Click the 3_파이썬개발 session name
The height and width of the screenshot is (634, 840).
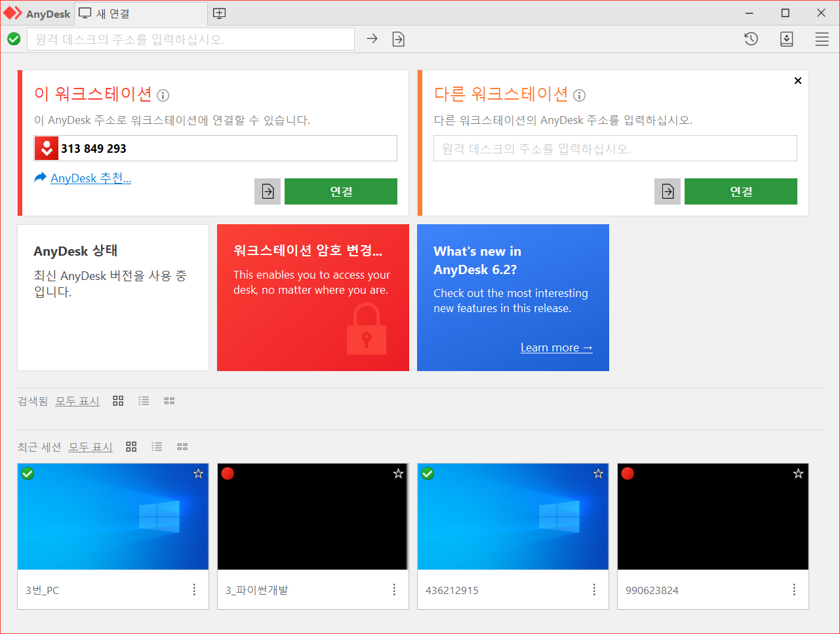[257, 590]
